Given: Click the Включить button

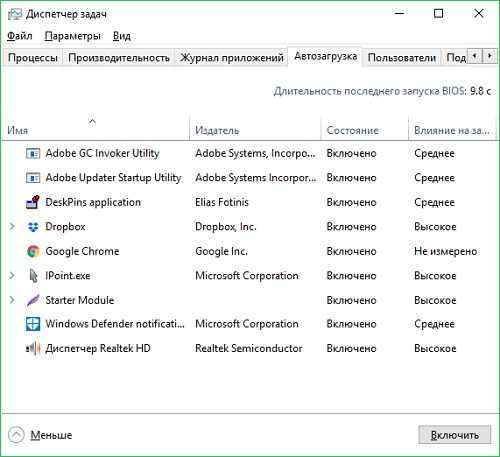Looking at the screenshot, I should (x=455, y=435).
